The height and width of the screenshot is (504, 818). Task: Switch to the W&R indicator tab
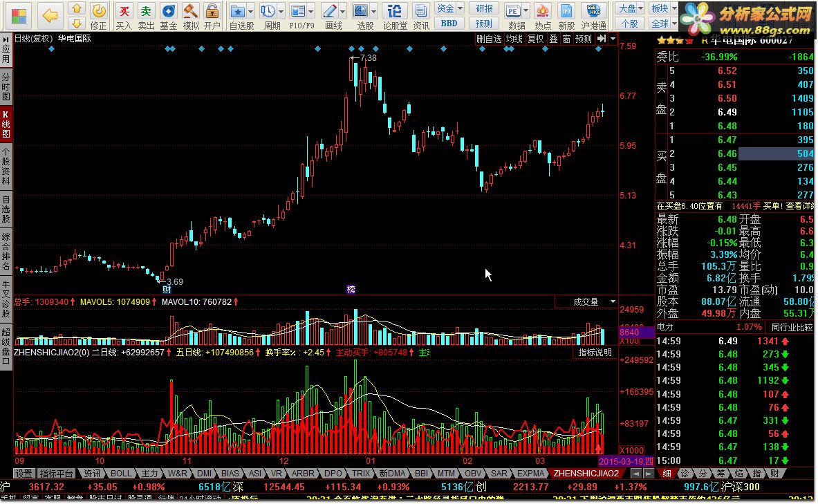(178, 473)
